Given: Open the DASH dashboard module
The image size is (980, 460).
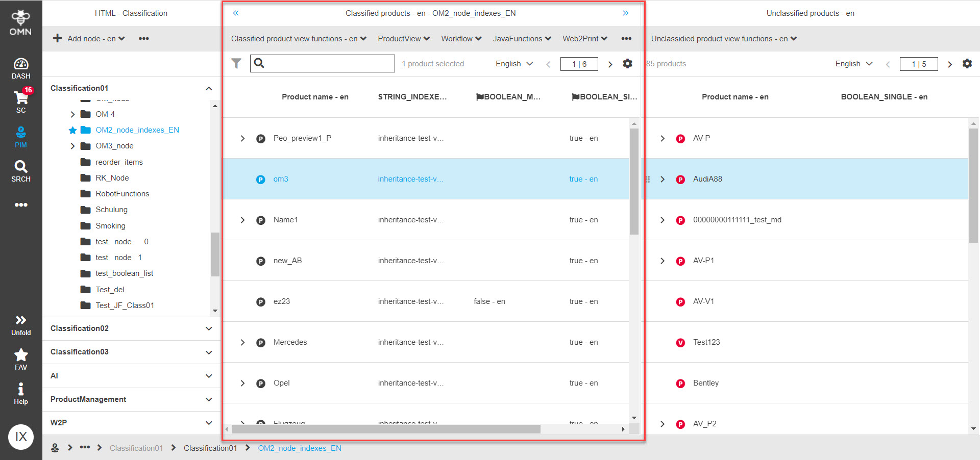Looking at the screenshot, I should coord(20,68).
